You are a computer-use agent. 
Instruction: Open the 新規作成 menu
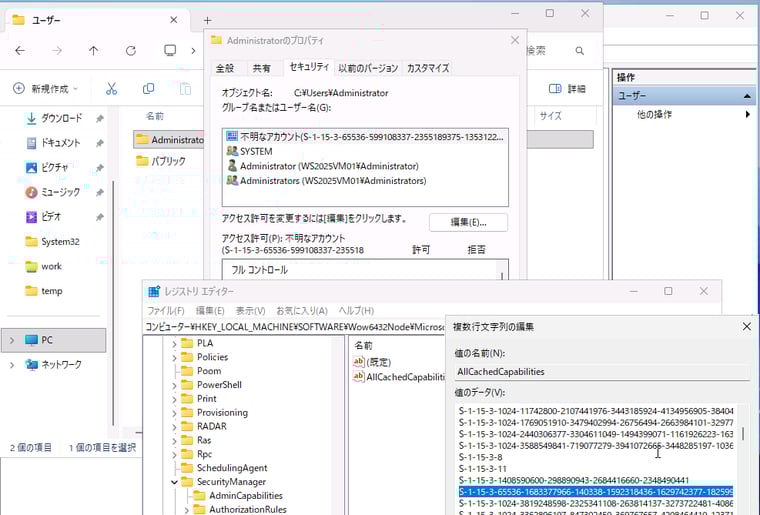[x=45, y=89]
